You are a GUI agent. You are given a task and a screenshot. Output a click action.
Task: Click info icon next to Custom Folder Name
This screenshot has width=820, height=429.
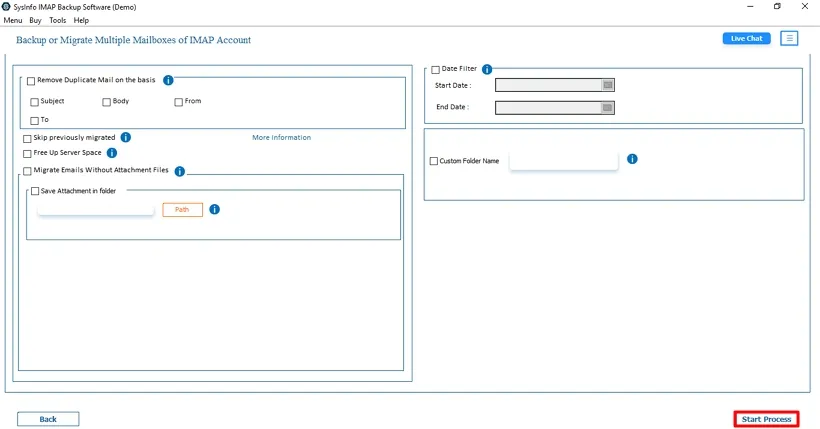(632, 159)
